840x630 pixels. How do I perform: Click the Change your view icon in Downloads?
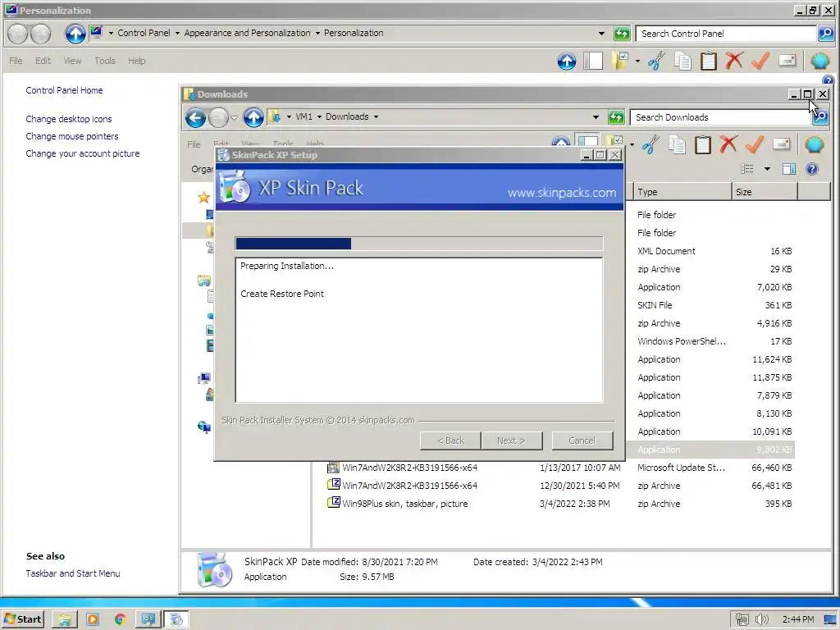(746, 169)
